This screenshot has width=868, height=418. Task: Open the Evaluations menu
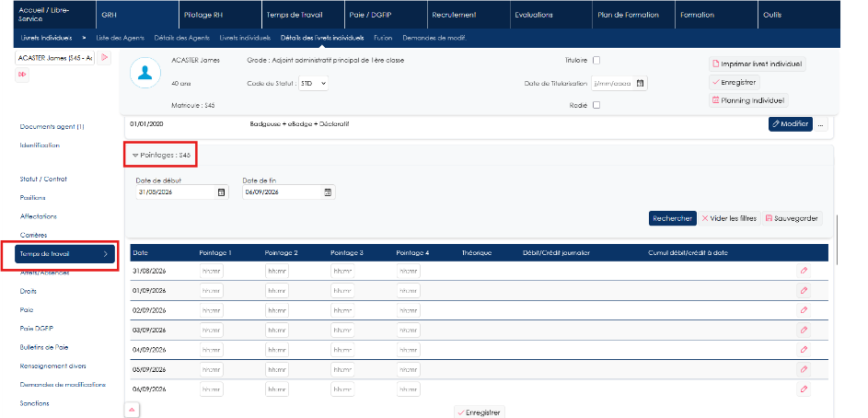550,15
